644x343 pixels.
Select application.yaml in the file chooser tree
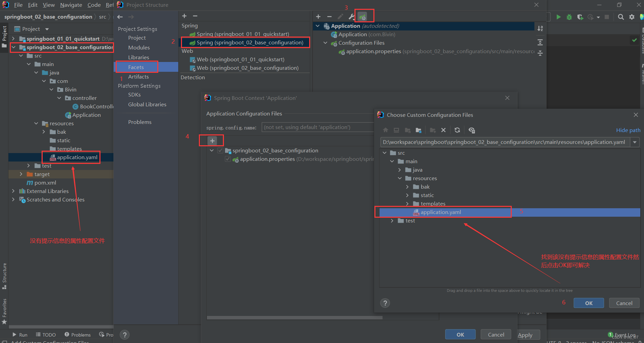click(x=441, y=212)
